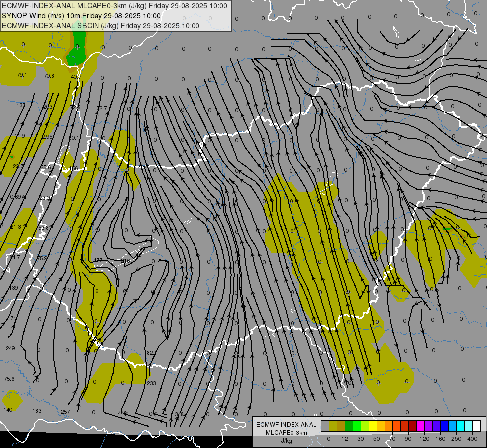Screen dimensions: 487x448
Task: Click the MLCAPE0-3km header line
Action: click(x=114, y=6)
